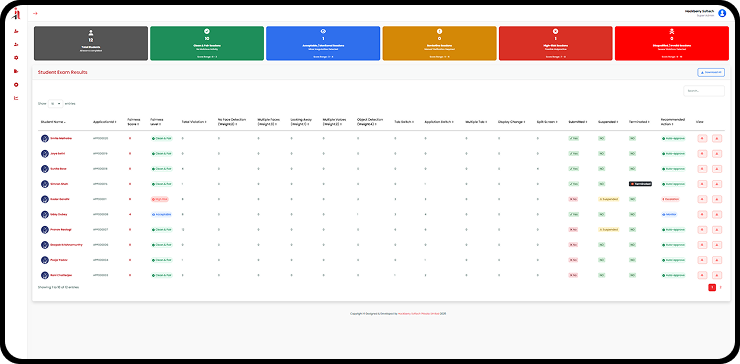
Task: Click the red logo above the sidebar
Action: (x=16, y=13)
